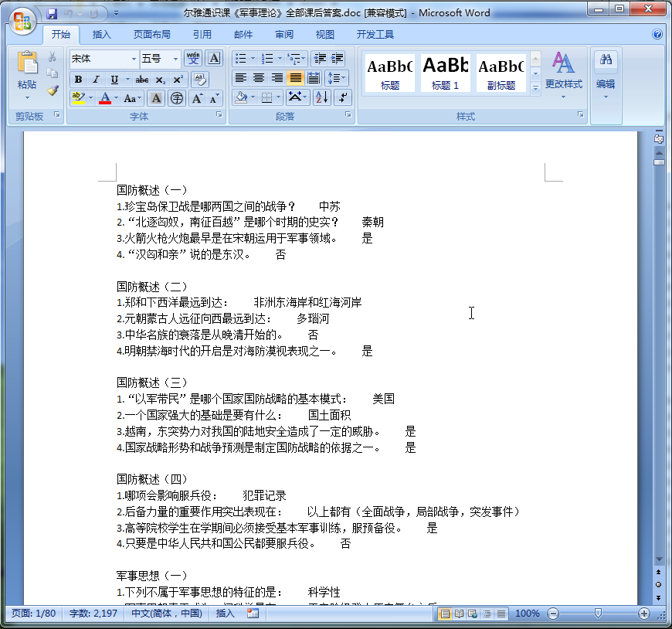Apply red font color
Image resolution: width=672 pixels, height=629 pixels.
point(105,98)
